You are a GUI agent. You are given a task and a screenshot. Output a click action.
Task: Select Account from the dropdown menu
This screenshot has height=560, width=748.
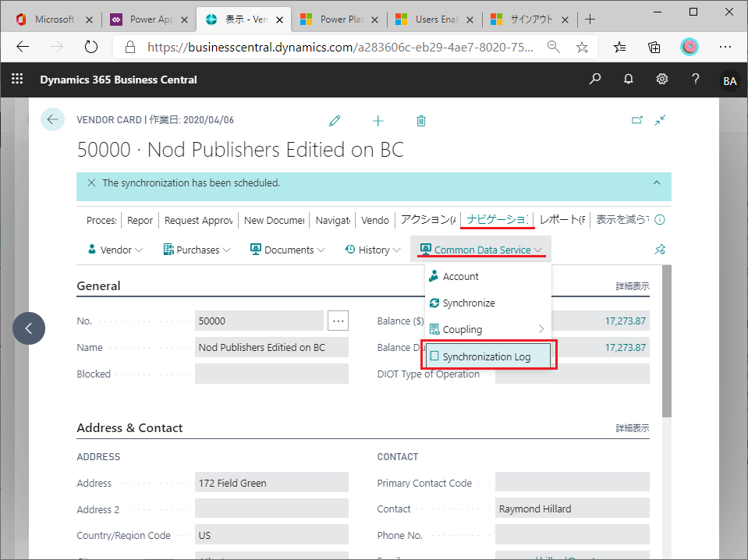tap(488, 277)
